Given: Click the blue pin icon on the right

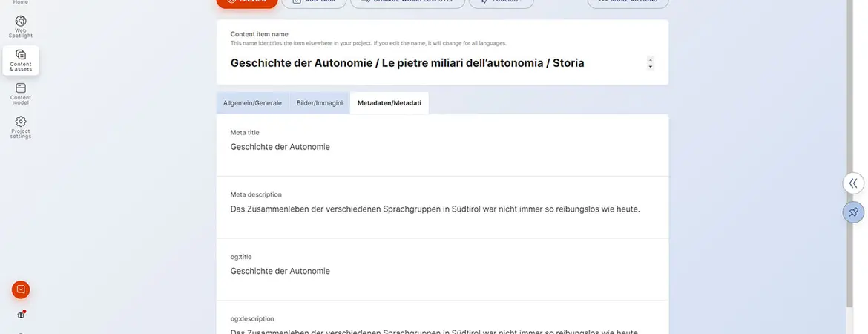Looking at the screenshot, I should tap(853, 212).
